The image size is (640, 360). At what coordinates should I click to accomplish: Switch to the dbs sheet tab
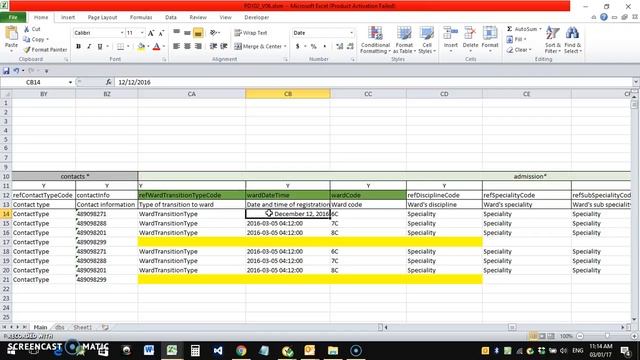[x=60, y=327]
